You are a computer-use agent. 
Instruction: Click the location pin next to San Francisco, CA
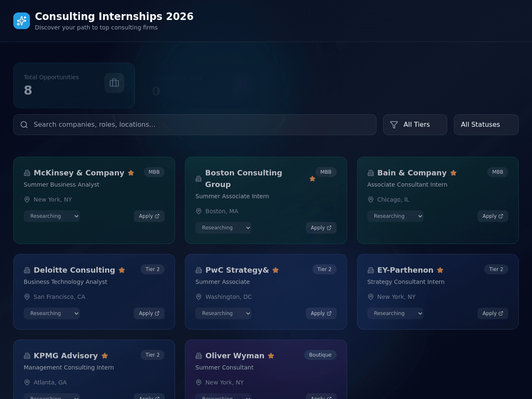point(27,297)
